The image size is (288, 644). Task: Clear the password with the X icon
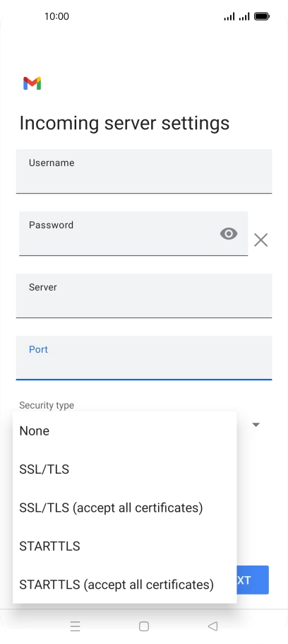(x=260, y=240)
